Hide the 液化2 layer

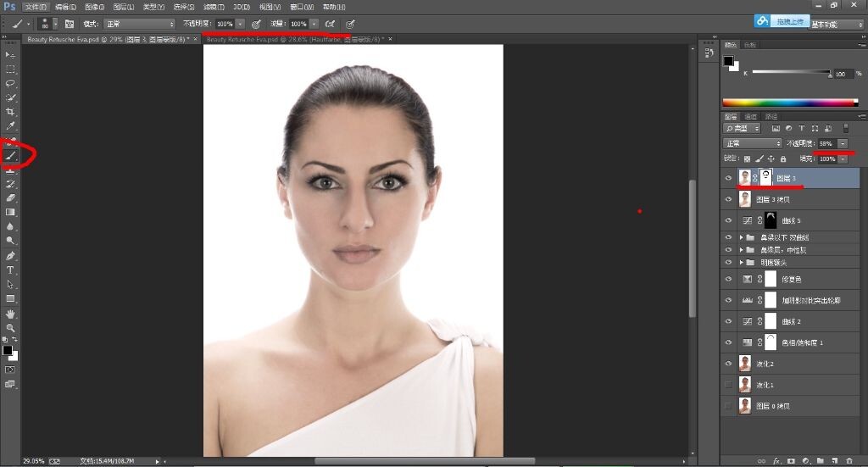[728, 364]
